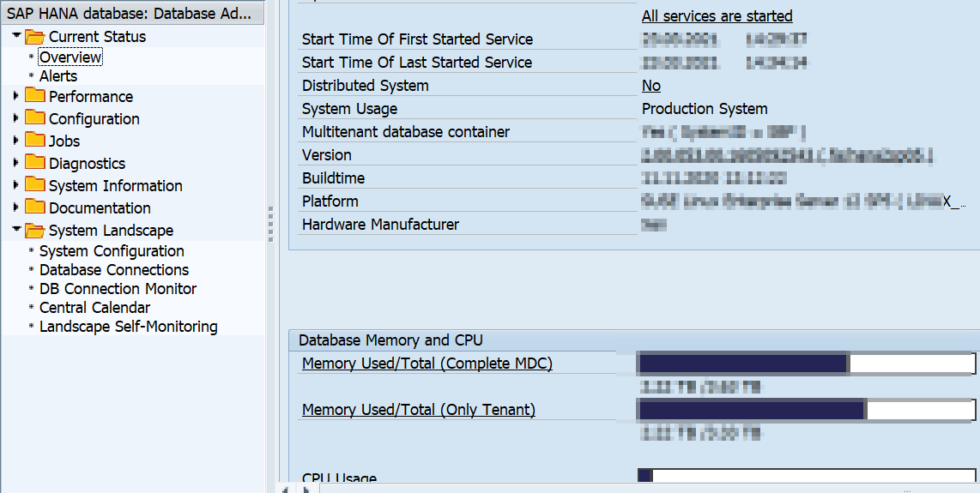980x493 pixels.
Task: Open the 'All services are started' link
Action: [717, 16]
